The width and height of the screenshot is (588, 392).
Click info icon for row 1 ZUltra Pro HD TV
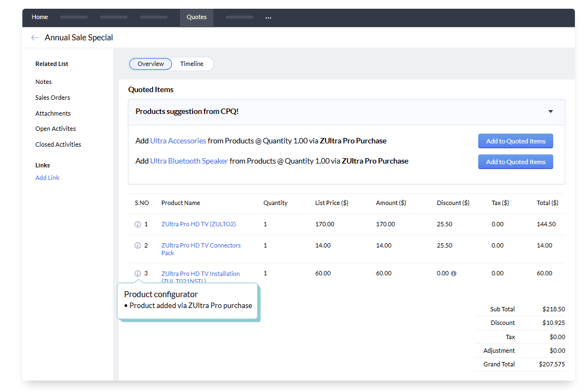(137, 224)
